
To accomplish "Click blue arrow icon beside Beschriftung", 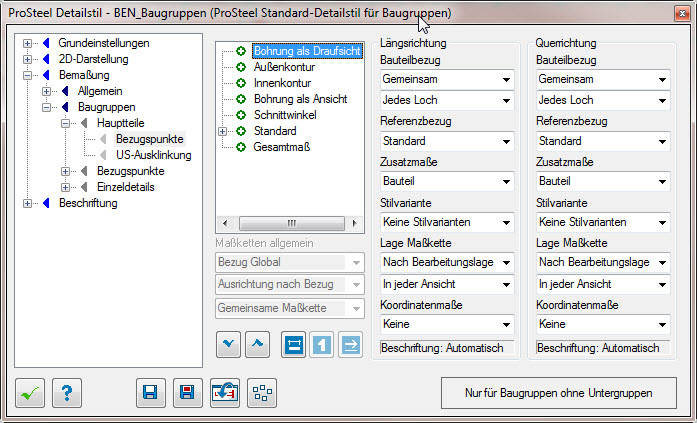I will click(46, 204).
